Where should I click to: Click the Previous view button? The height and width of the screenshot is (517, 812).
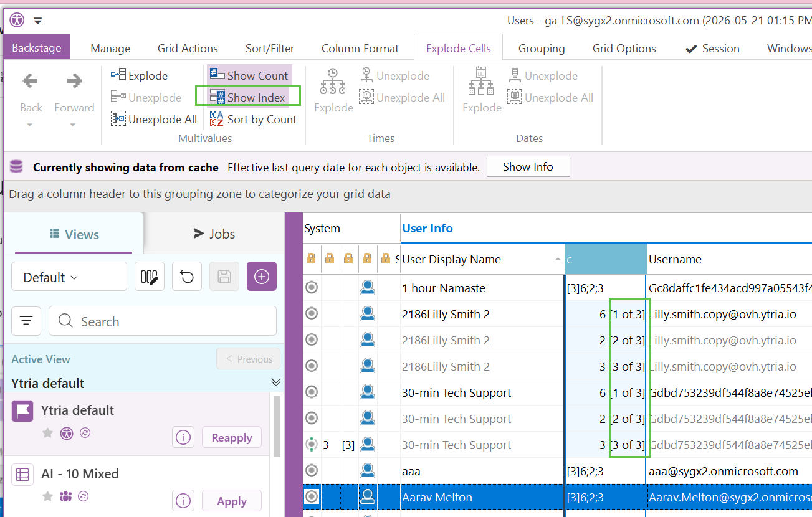248,359
